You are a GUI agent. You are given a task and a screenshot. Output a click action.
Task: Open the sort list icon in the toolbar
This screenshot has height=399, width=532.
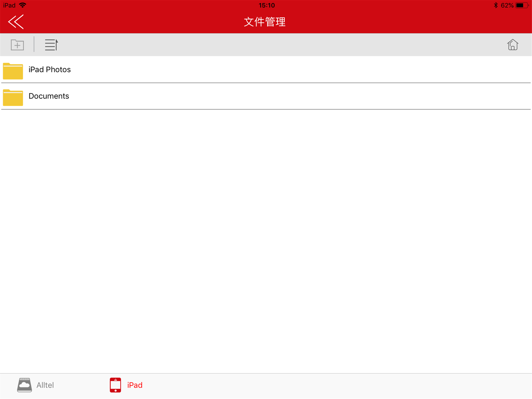[x=51, y=45]
